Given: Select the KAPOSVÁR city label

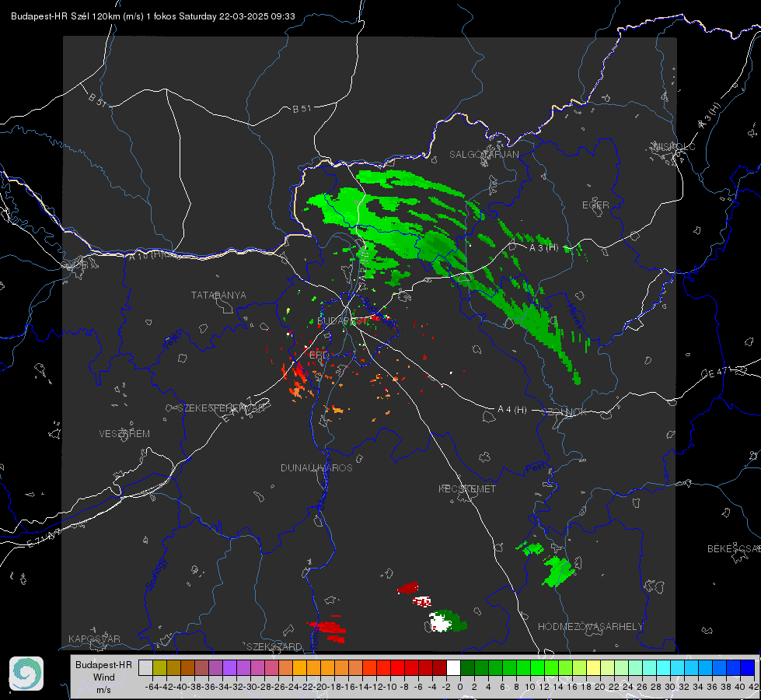Looking at the screenshot, I should click(94, 639).
